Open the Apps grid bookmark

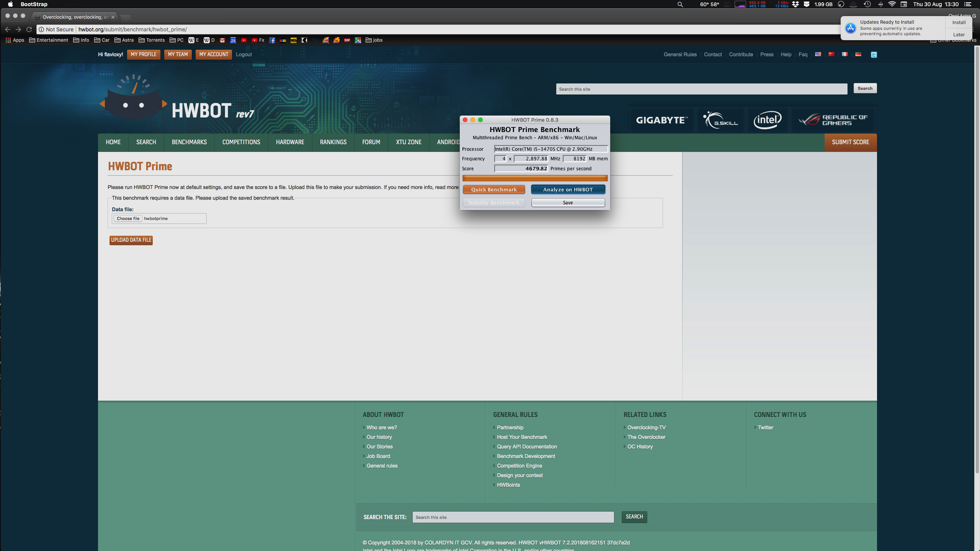click(15, 40)
